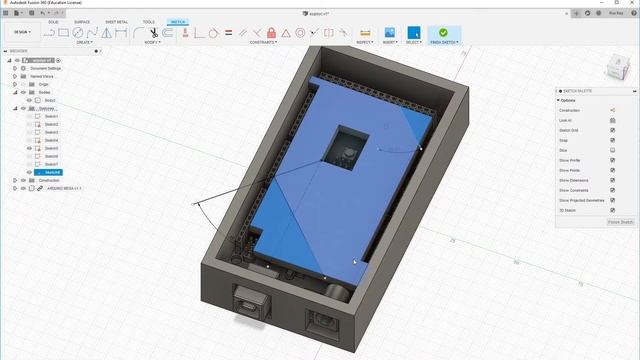Screen dimensions: 640x360
Task: Open the data panel grid icon
Action: pos(6,13)
